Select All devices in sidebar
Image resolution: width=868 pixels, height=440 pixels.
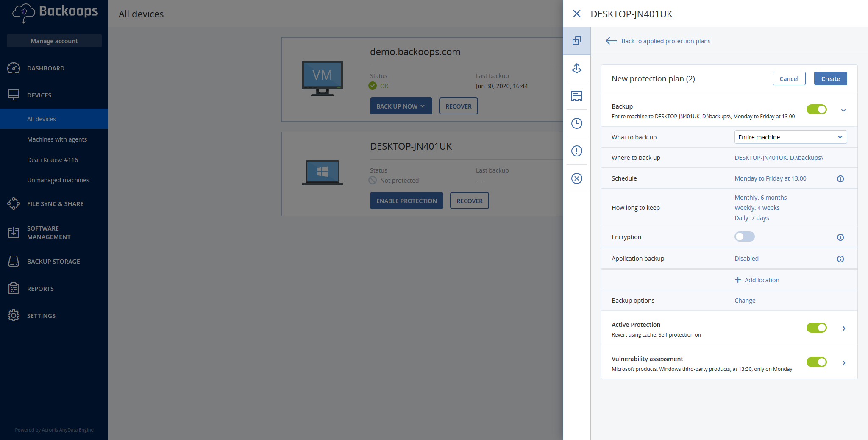54,119
